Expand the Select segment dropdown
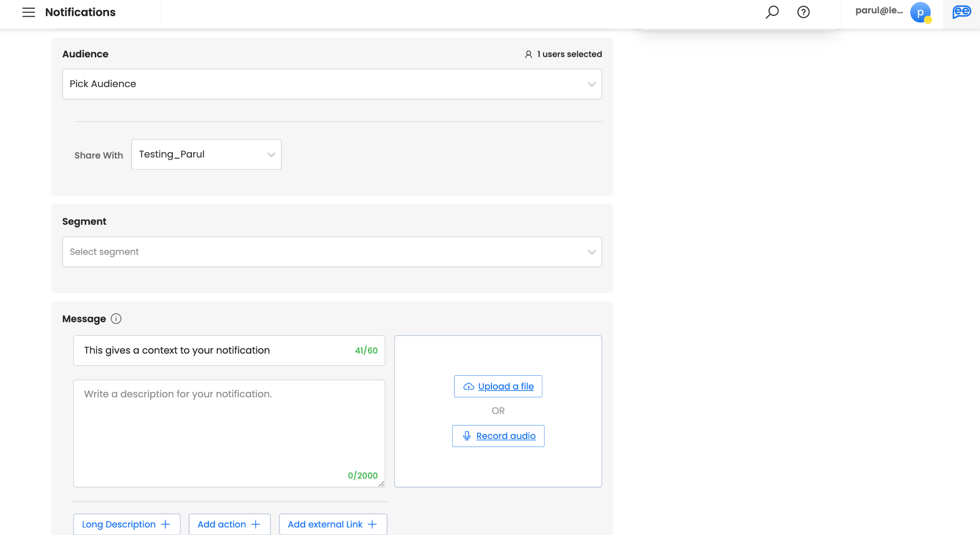This screenshot has height=535, width=980. 332,252
